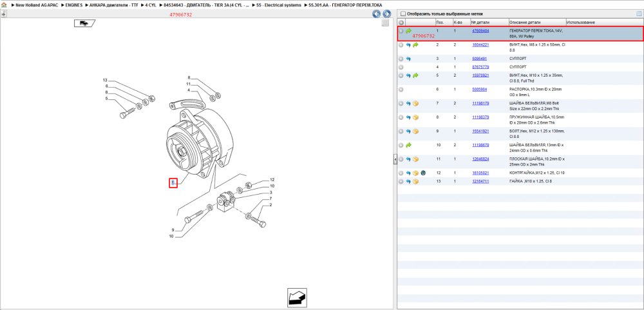Click 'Использование' column header

pyautogui.click(x=581, y=22)
